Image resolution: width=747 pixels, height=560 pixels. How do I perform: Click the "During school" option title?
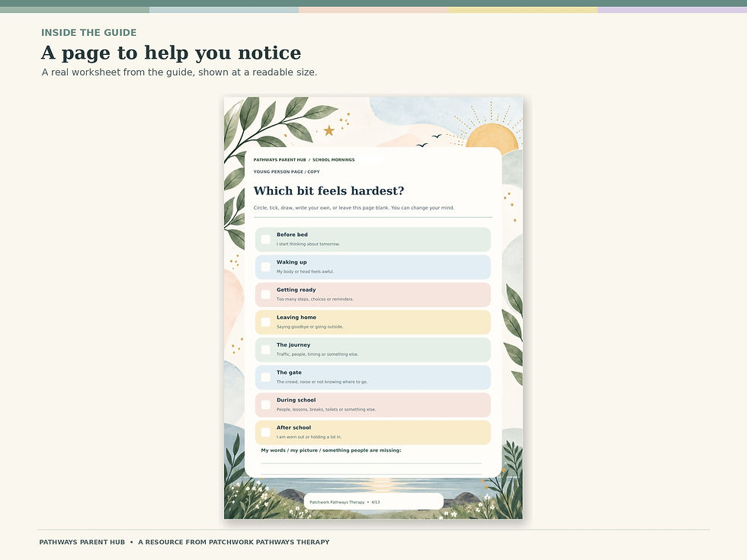[x=297, y=401]
